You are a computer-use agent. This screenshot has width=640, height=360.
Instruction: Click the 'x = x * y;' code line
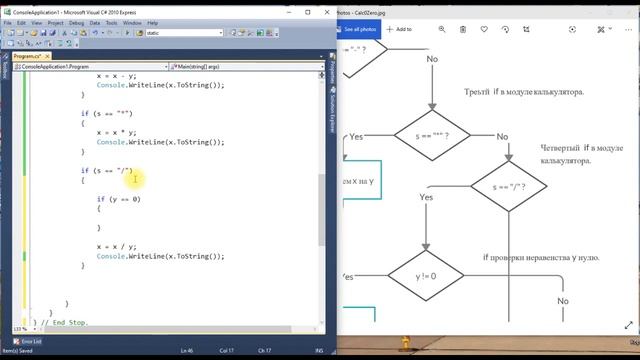pos(117,132)
